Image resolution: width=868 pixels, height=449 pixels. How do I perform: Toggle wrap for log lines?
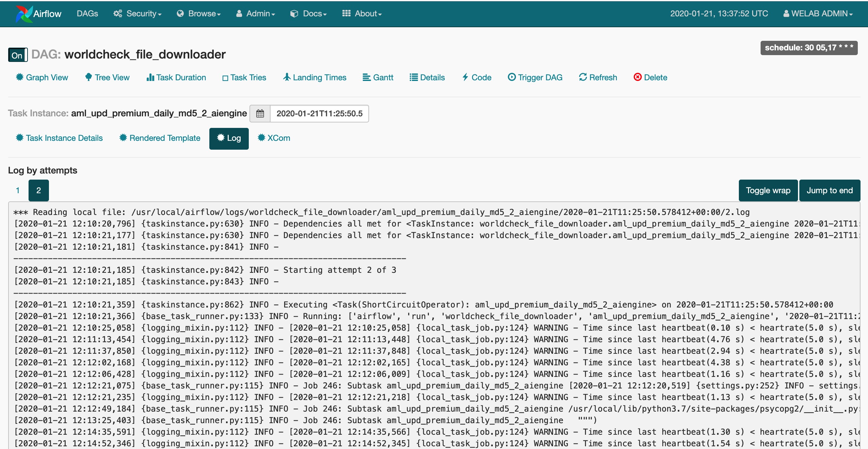click(768, 190)
